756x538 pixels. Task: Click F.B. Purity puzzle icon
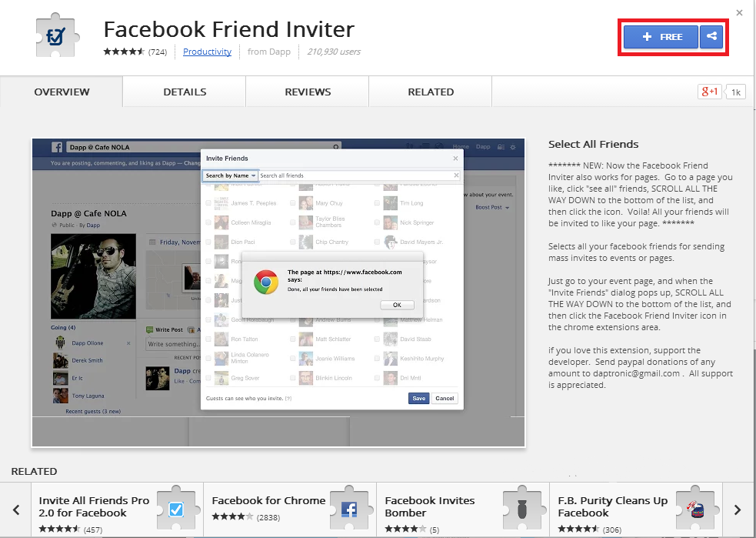[696, 509]
